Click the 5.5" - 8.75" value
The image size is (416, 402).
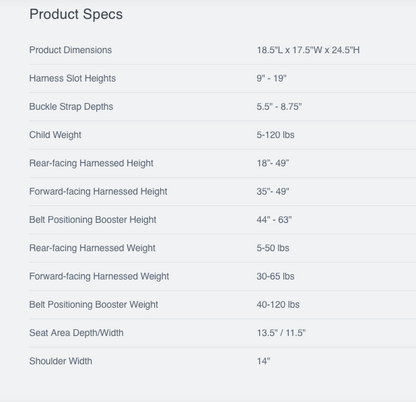click(279, 107)
